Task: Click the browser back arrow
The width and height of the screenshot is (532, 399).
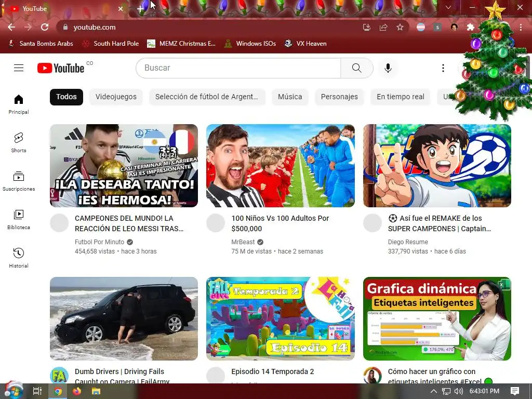Action: tap(11, 27)
